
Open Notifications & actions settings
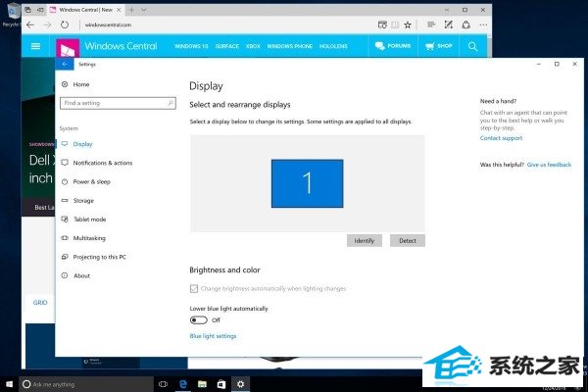(103, 163)
